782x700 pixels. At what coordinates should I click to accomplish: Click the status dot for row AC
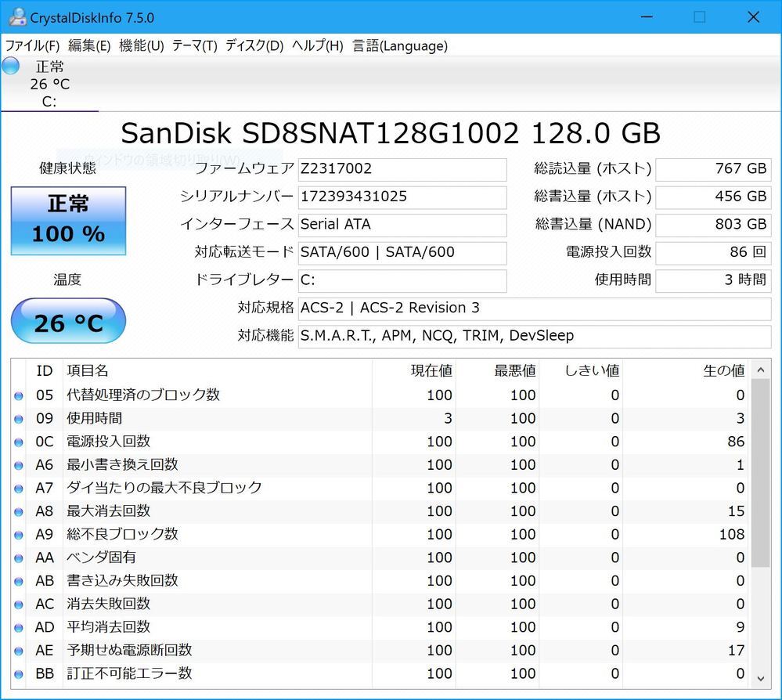click(x=19, y=604)
